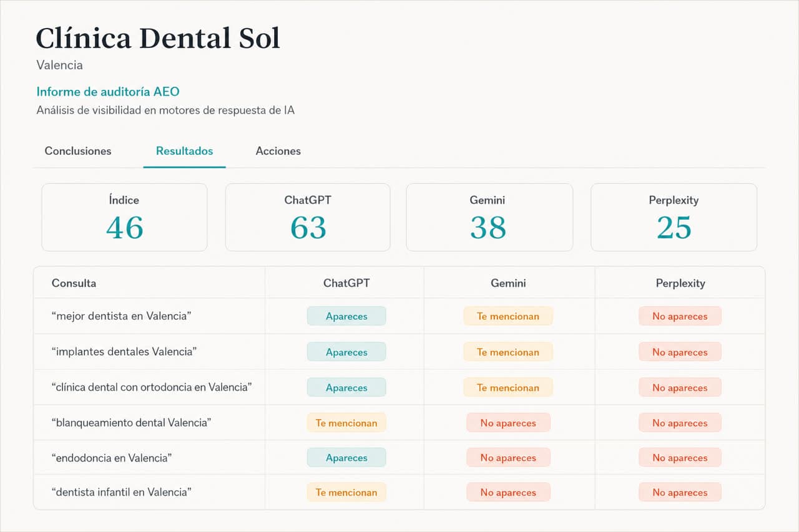This screenshot has width=799, height=532.
Task: Click the Perplexity score card showing 25
Action: click(674, 217)
